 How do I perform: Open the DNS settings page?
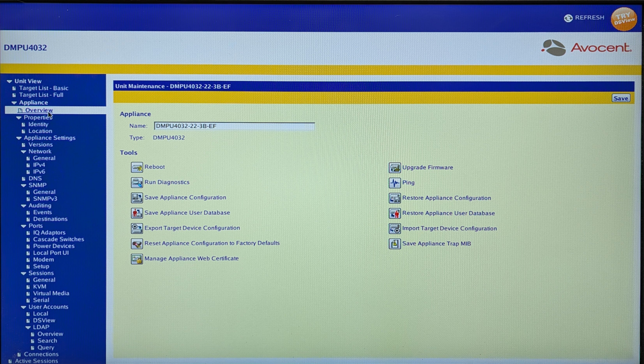pos(35,178)
